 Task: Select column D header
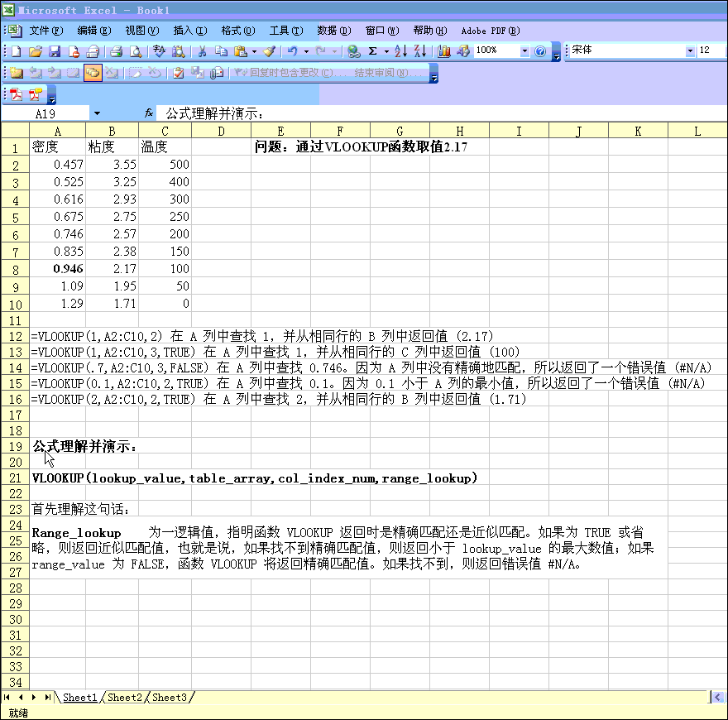(x=221, y=131)
